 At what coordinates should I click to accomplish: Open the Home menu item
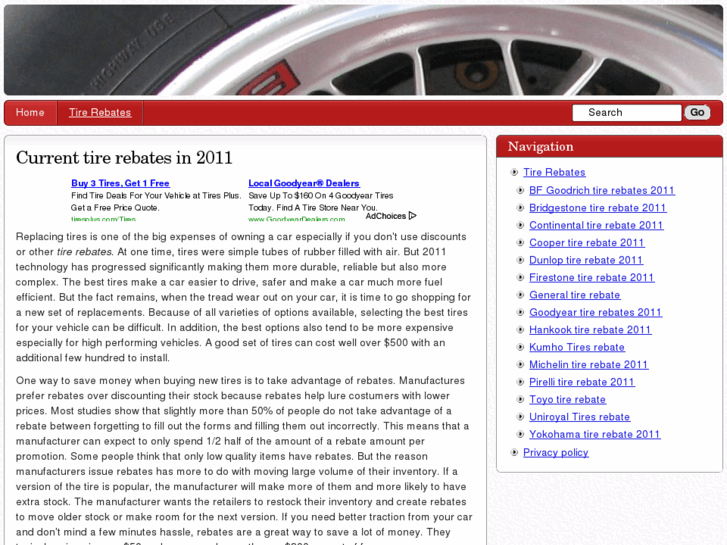tap(30, 113)
